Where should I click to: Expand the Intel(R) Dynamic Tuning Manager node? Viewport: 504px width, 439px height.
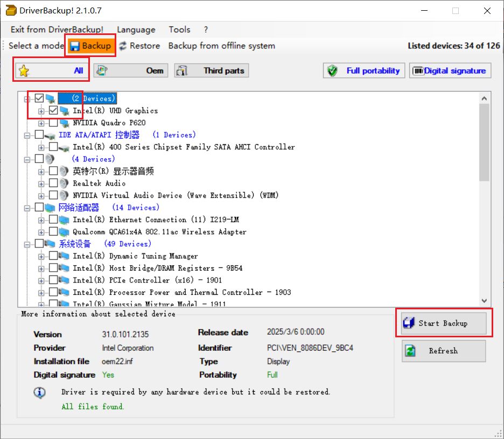(x=41, y=256)
